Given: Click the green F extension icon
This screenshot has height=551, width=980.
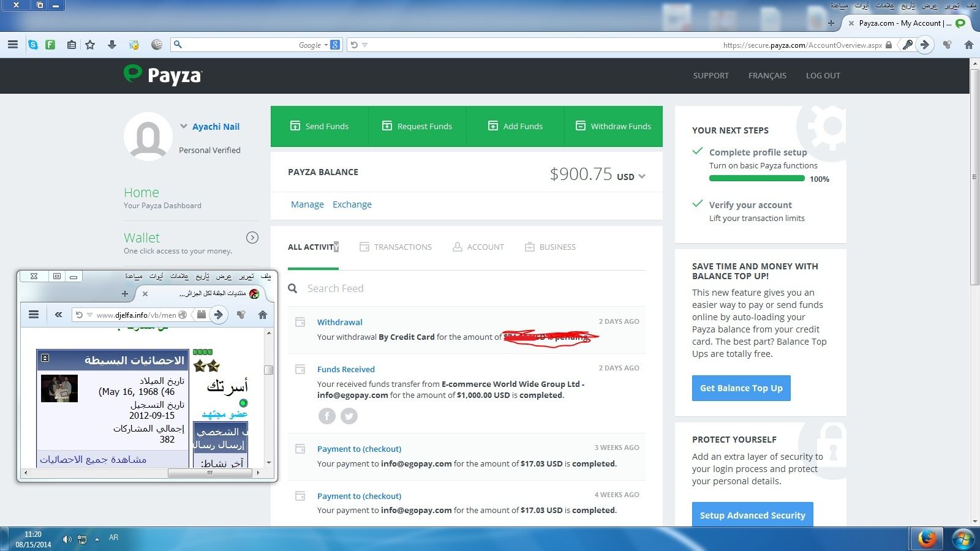Looking at the screenshot, I should (x=50, y=45).
